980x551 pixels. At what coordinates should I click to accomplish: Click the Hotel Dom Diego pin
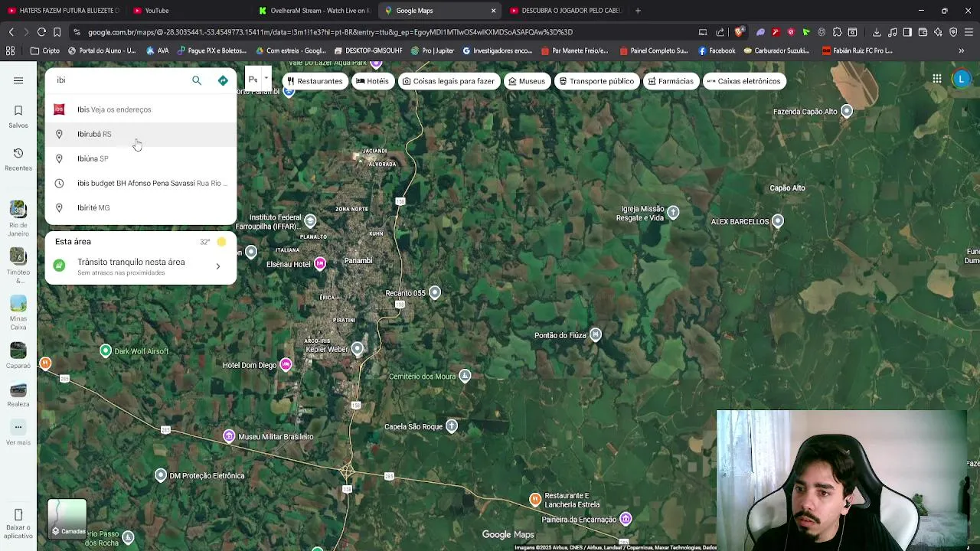[x=286, y=364]
